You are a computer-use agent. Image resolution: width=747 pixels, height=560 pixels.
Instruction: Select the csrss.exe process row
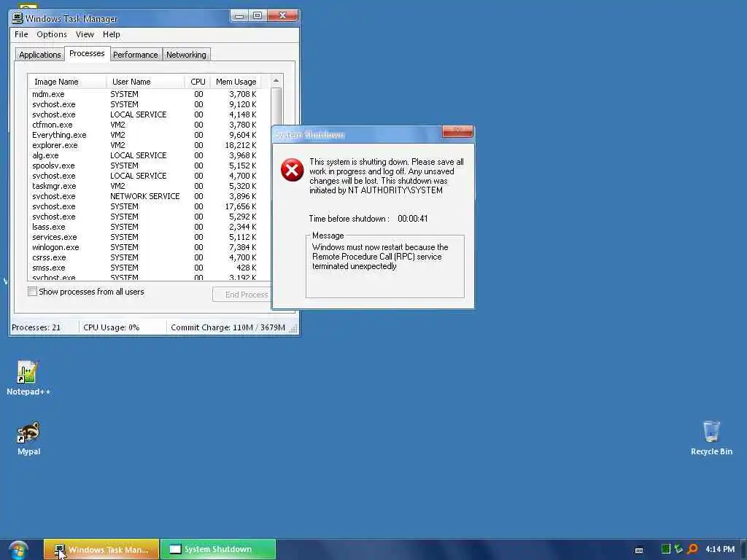(144, 257)
